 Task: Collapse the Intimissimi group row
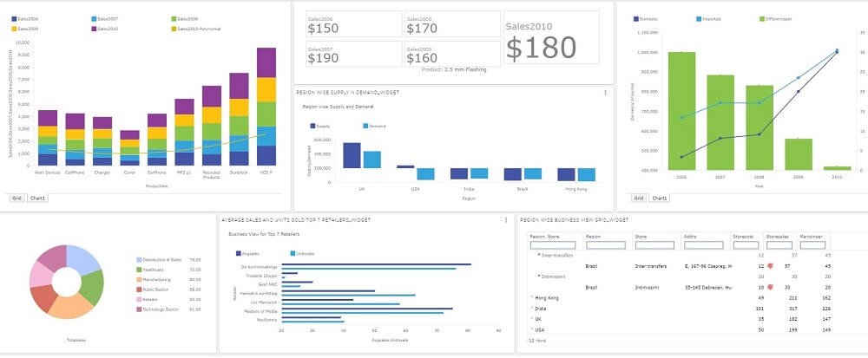click(x=539, y=277)
